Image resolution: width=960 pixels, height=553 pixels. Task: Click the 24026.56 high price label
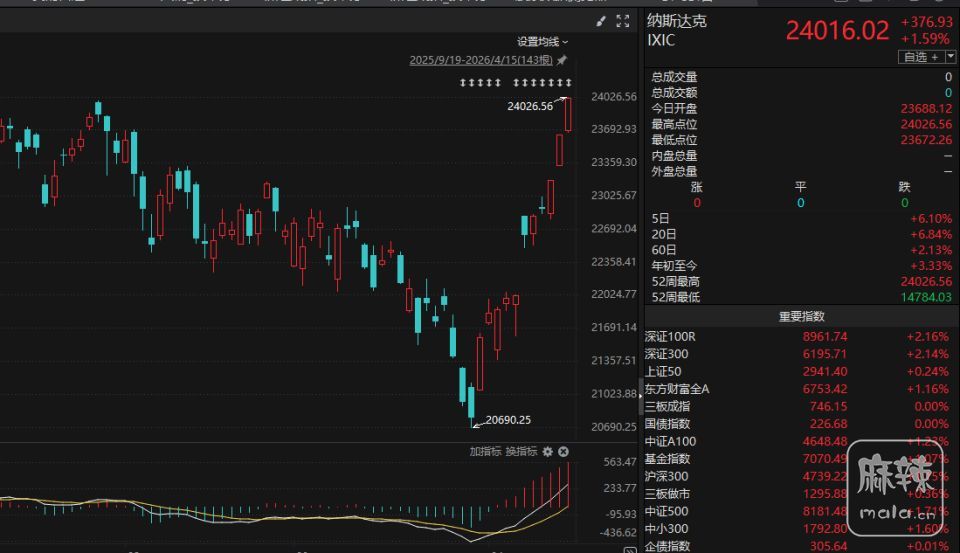pyautogui.click(x=529, y=106)
